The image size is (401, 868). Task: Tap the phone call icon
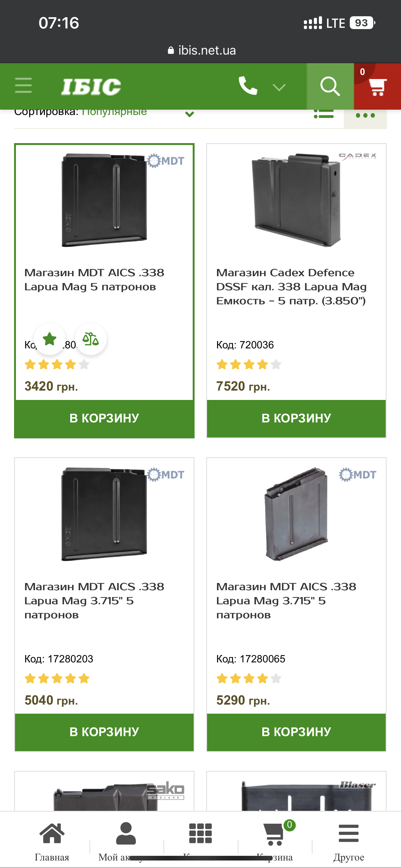coord(248,86)
